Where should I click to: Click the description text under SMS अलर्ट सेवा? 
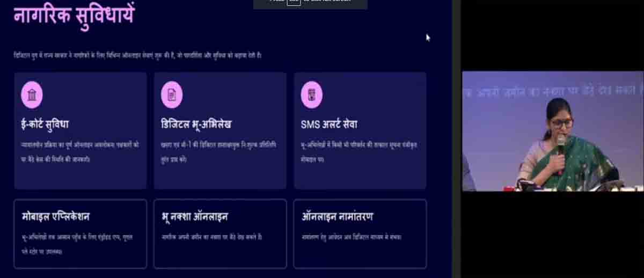[358, 152]
